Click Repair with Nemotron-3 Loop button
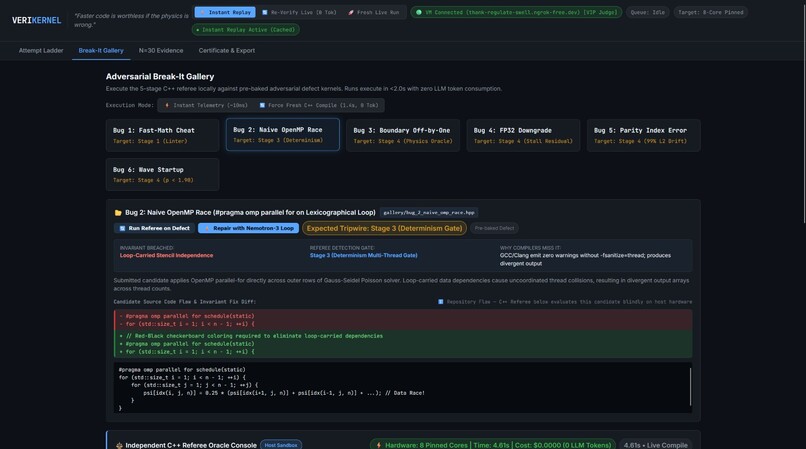The width and height of the screenshot is (806, 449). point(248,228)
